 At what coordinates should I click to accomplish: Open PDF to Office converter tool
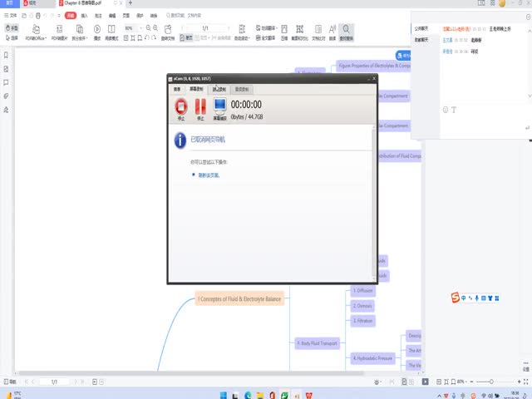coord(35,32)
